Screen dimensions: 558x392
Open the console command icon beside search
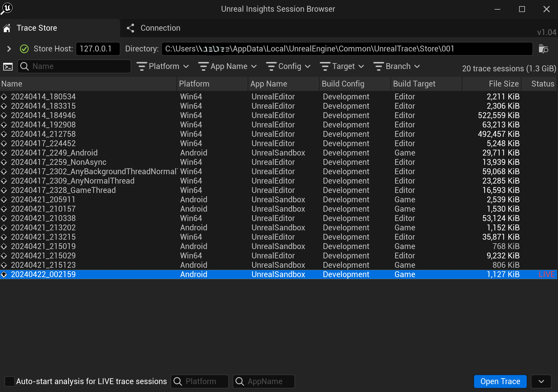coord(8,67)
